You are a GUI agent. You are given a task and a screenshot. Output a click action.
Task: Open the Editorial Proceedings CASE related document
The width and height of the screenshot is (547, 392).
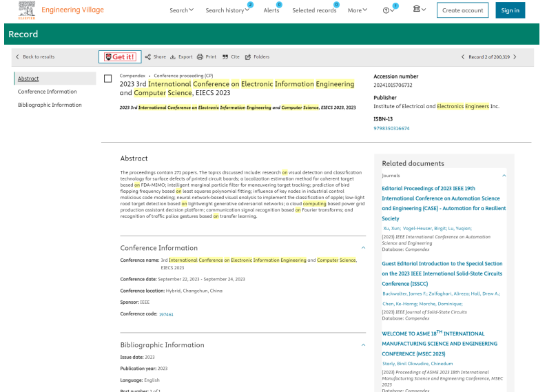pyautogui.click(x=444, y=203)
